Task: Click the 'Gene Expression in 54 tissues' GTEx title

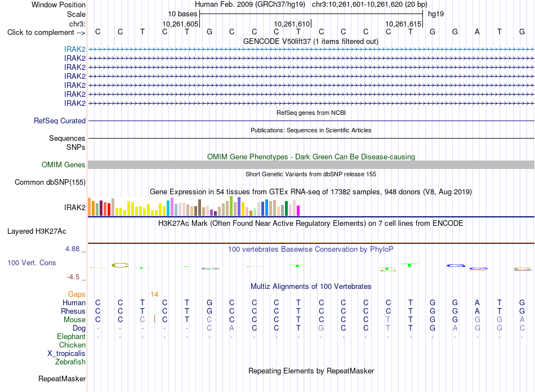Action: pos(311,191)
